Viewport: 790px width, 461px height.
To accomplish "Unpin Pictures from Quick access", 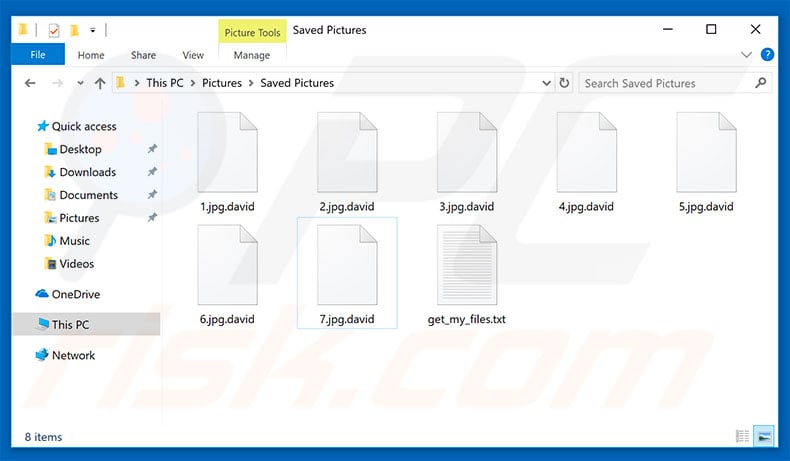I will pos(152,217).
